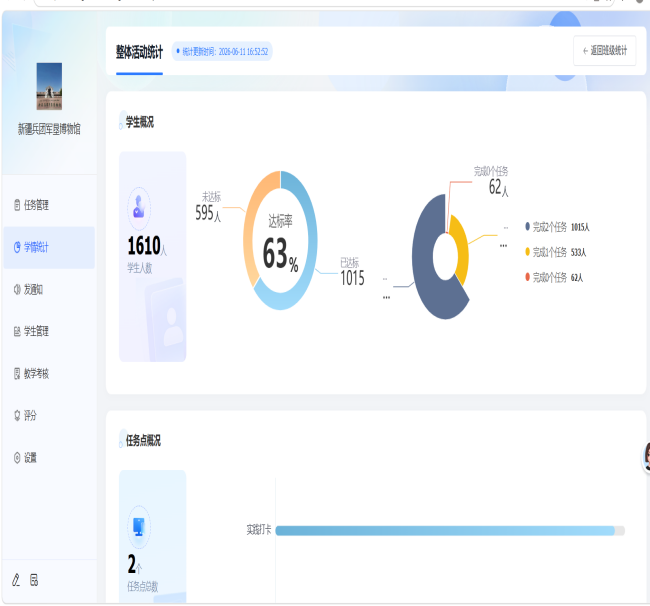
Task: Click the 新疆兵团军垦博物馆 name
Action: coord(49,129)
